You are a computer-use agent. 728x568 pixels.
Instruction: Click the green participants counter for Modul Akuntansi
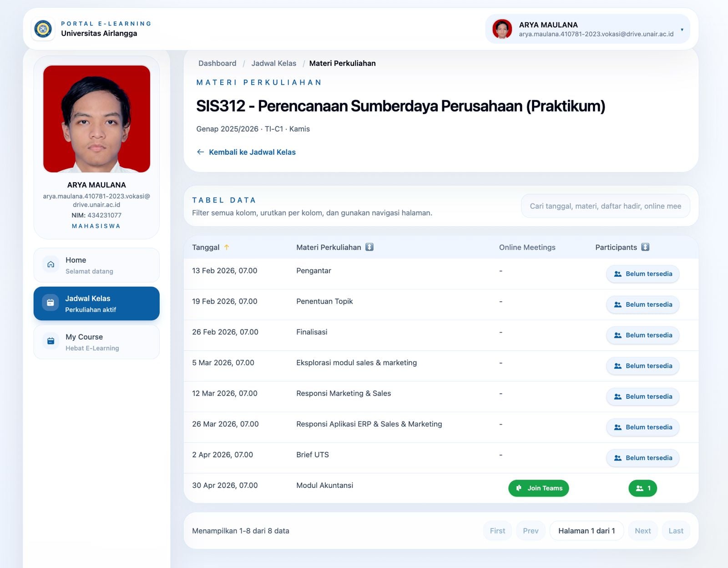point(642,488)
